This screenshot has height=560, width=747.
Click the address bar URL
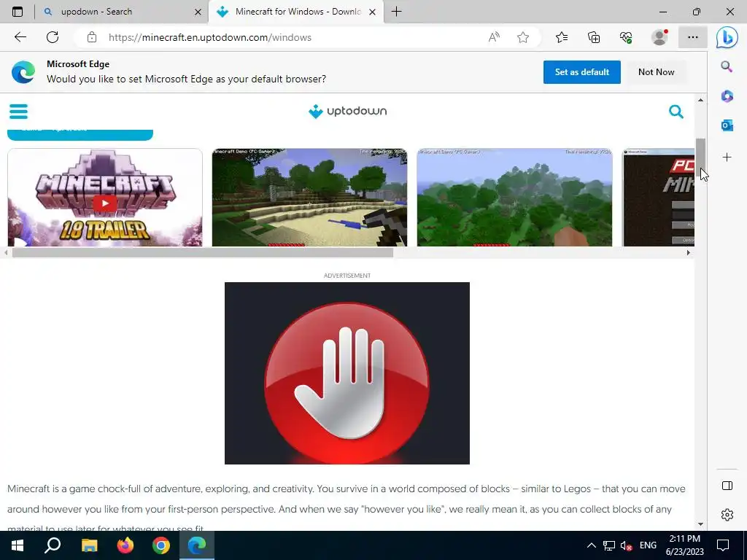tap(209, 37)
